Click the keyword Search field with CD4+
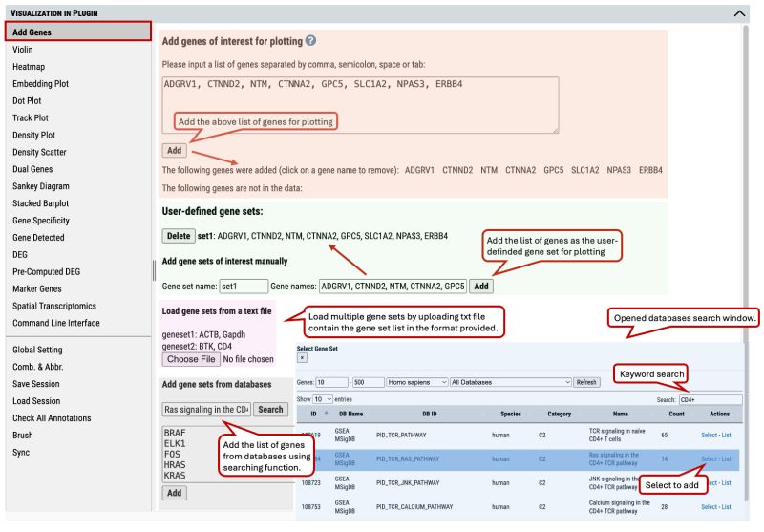The width and height of the screenshot is (764, 532). pyautogui.click(x=711, y=400)
